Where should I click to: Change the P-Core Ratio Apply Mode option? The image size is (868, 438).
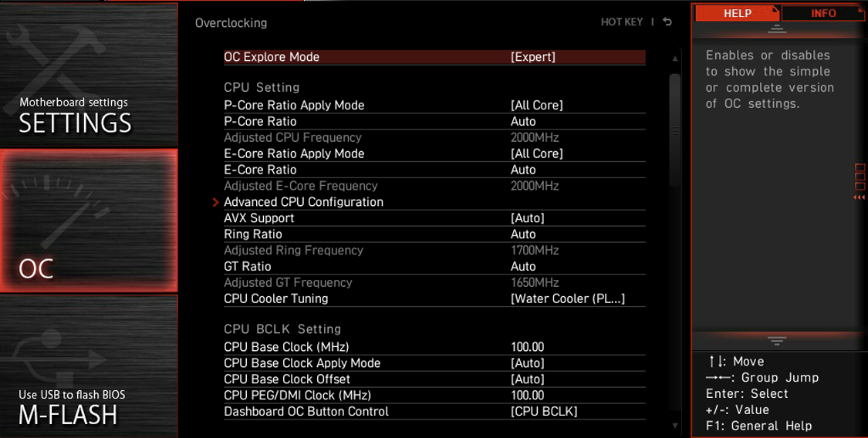pyautogui.click(x=536, y=105)
